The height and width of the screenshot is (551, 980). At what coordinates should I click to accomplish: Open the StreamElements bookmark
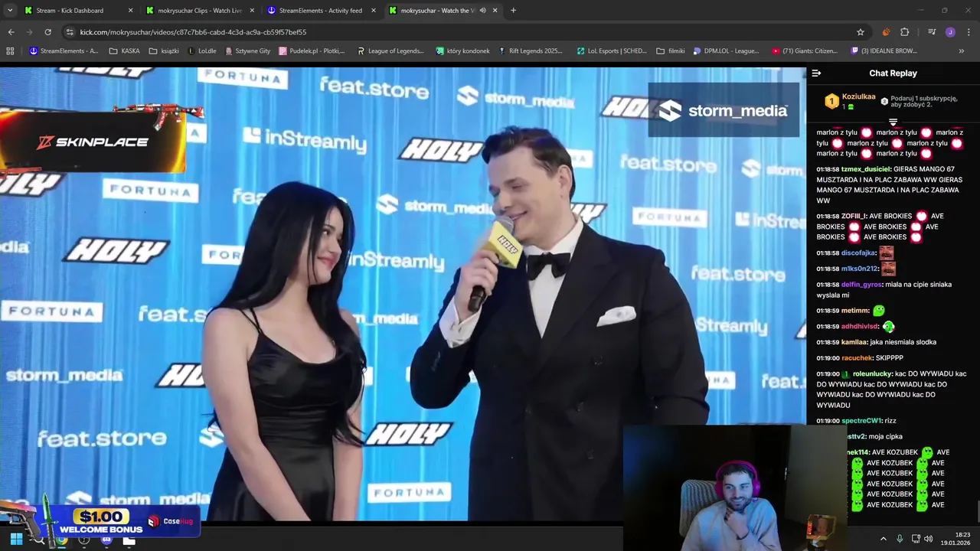[x=64, y=51]
